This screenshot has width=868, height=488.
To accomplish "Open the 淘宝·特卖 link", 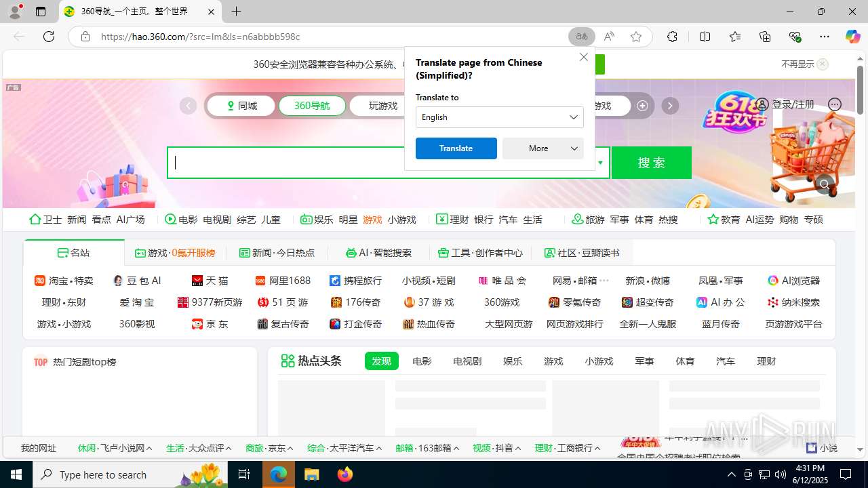I will (x=64, y=281).
